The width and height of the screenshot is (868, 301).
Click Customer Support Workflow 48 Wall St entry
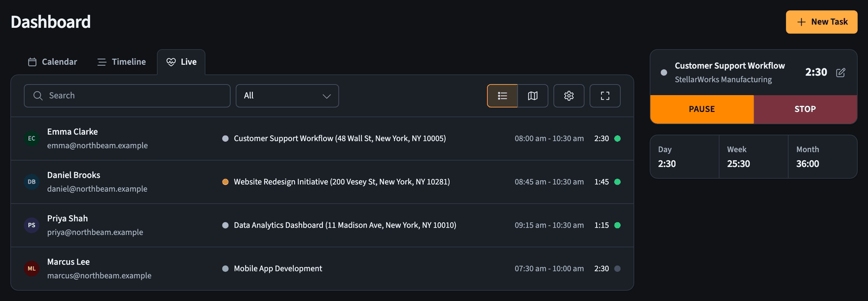(x=340, y=139)
